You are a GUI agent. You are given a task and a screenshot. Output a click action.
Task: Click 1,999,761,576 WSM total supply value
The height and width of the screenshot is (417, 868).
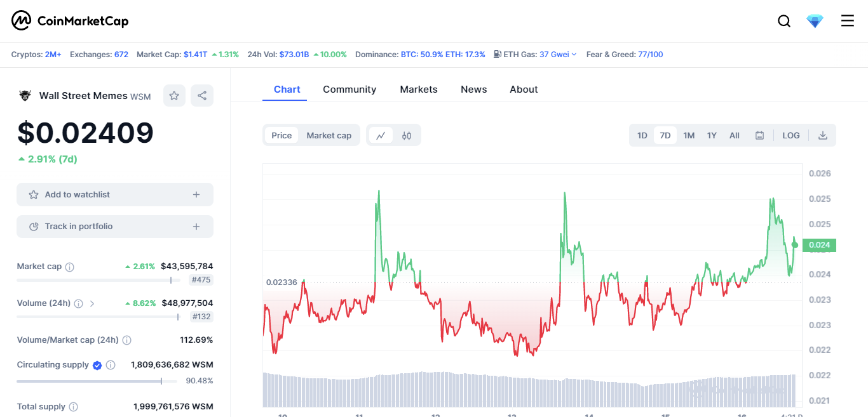click(x=173, y=407)
